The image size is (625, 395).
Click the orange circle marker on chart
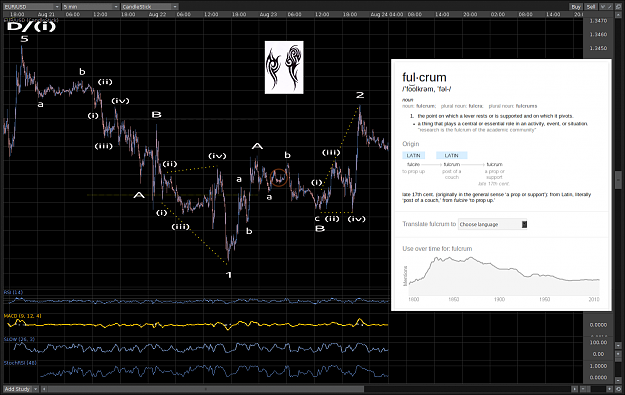(279, 178)
